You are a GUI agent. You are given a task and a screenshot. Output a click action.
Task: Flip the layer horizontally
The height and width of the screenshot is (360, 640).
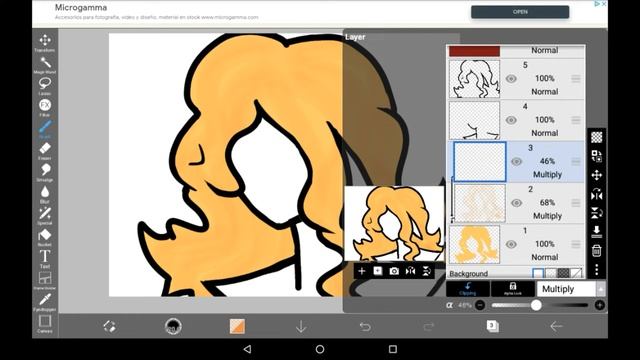(597, 194)
